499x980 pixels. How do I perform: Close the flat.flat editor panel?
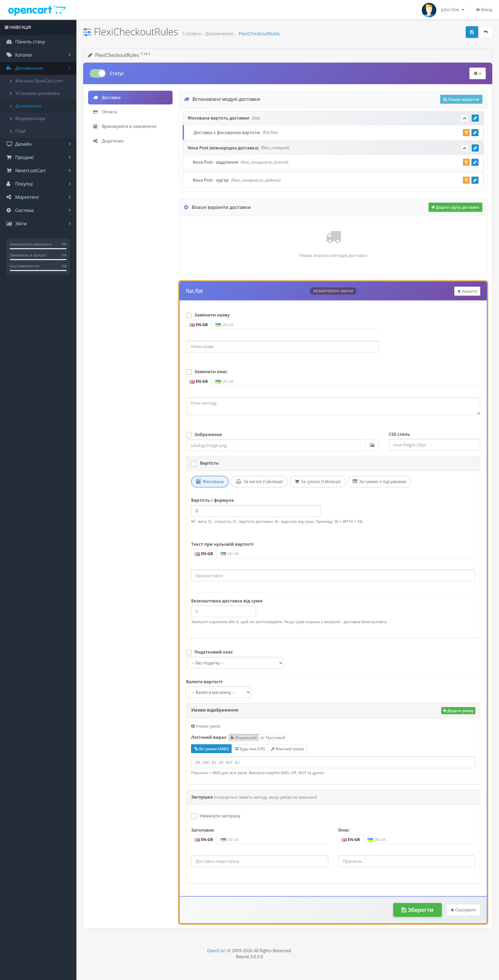467,291
